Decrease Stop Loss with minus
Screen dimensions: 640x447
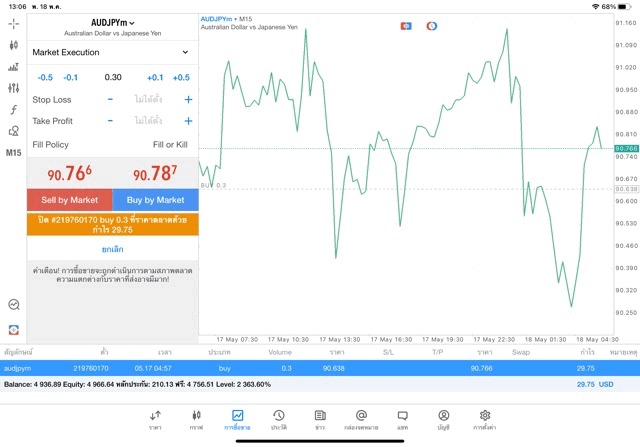tap(110, 99)
